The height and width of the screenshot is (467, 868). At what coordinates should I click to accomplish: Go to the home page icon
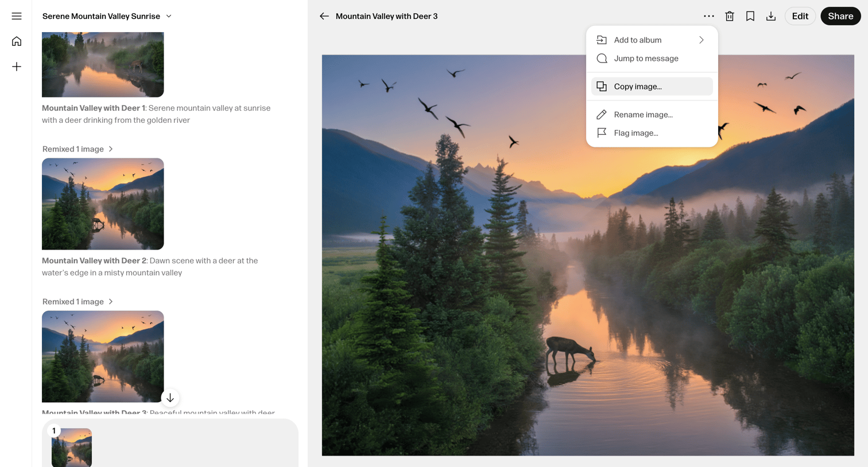pyautogui.click(x=17, y=41)
